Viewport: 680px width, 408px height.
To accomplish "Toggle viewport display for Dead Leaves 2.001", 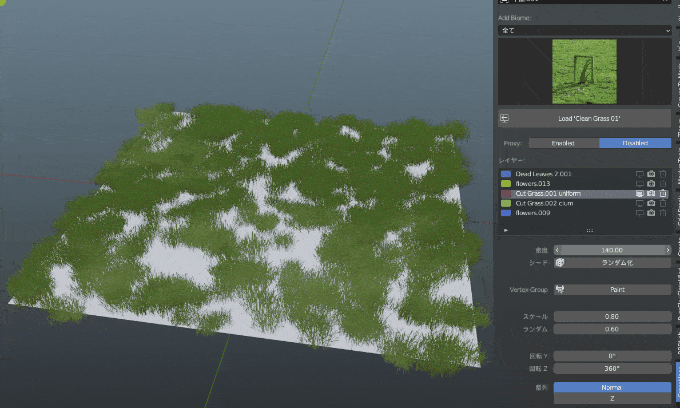I will click(640, 174).
